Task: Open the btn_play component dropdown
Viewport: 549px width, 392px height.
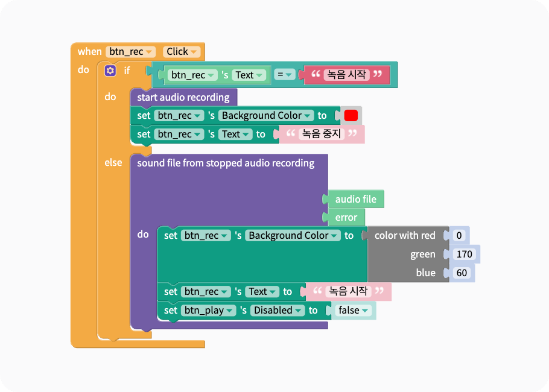Action: (209, 311)
